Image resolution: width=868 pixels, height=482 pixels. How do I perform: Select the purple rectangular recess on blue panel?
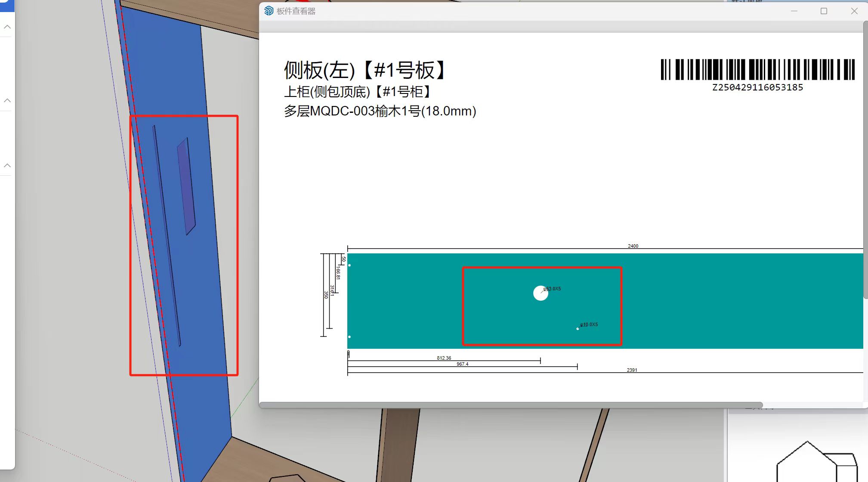tap(186, 186)
